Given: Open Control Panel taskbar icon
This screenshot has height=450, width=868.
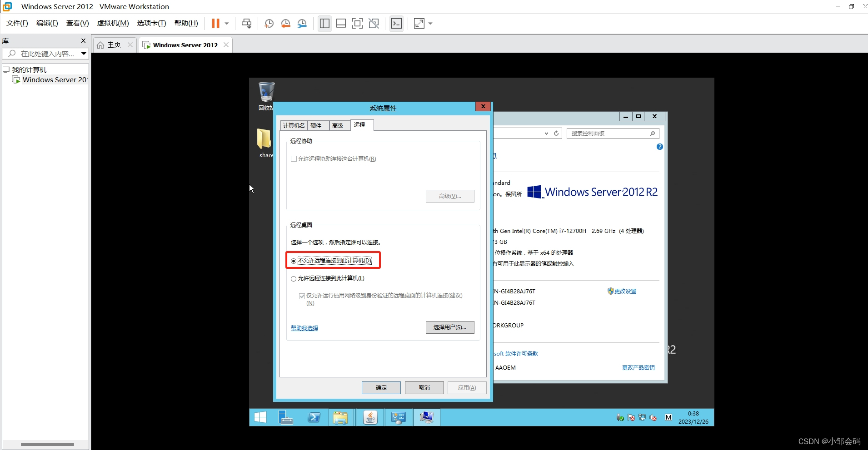Looking at the screenshot, I should [x=399, y=417].
